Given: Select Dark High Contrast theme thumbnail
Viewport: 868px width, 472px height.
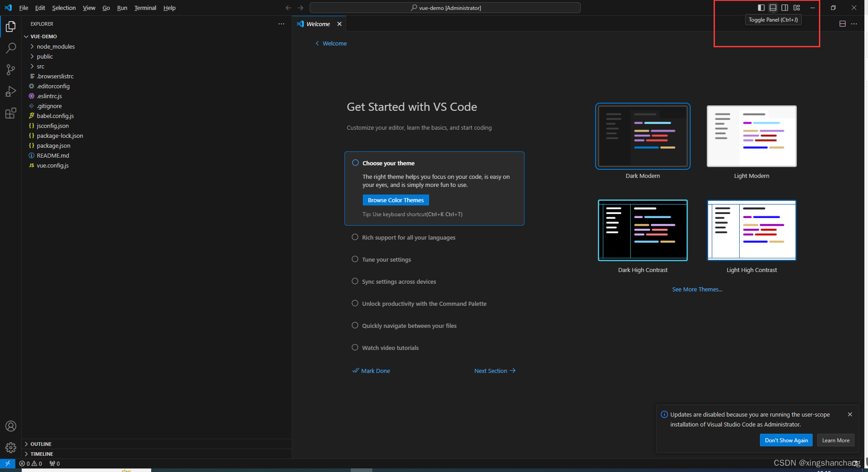Looking at the screenshot, I should (643, 230).
